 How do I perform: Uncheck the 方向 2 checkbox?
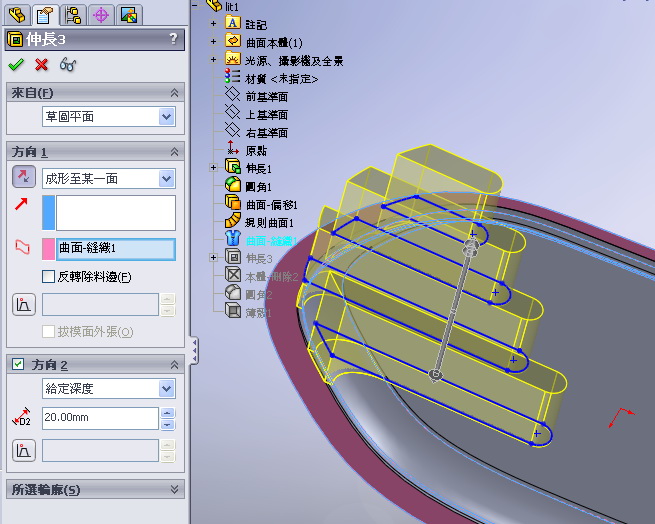pyautogui.click(x=18, y=364)
